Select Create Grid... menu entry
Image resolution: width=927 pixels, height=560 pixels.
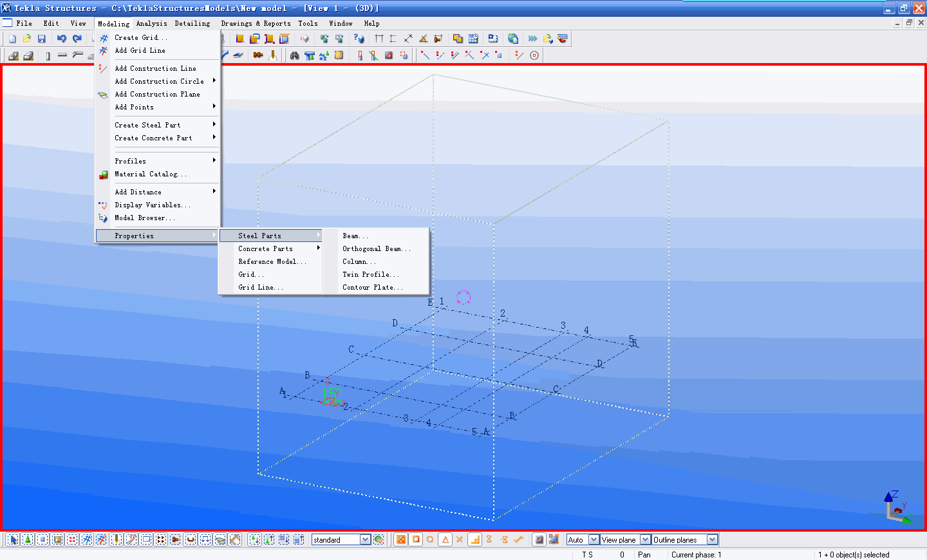(x=158, y=37)
